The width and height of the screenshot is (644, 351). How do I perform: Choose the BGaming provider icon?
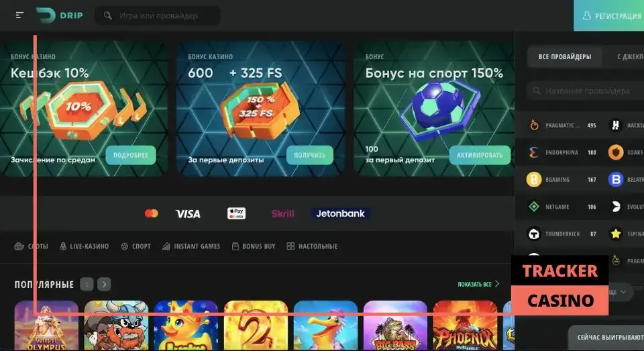534,179
